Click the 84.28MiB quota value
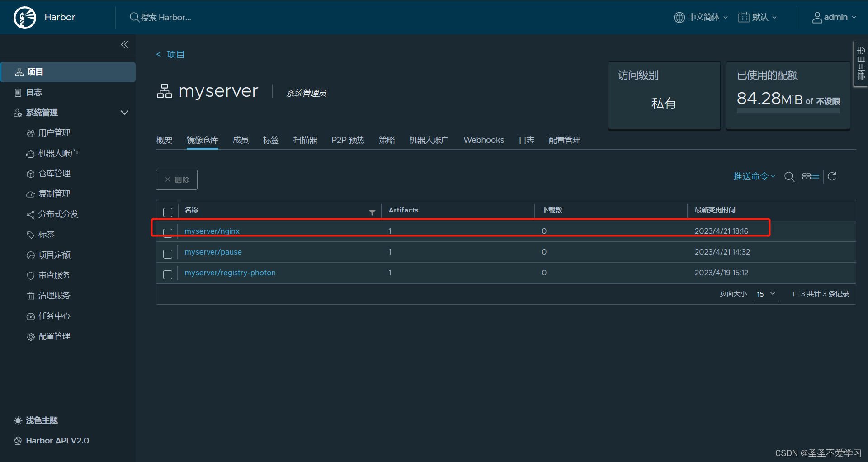868x462 pixels. (x=769, y=98)
